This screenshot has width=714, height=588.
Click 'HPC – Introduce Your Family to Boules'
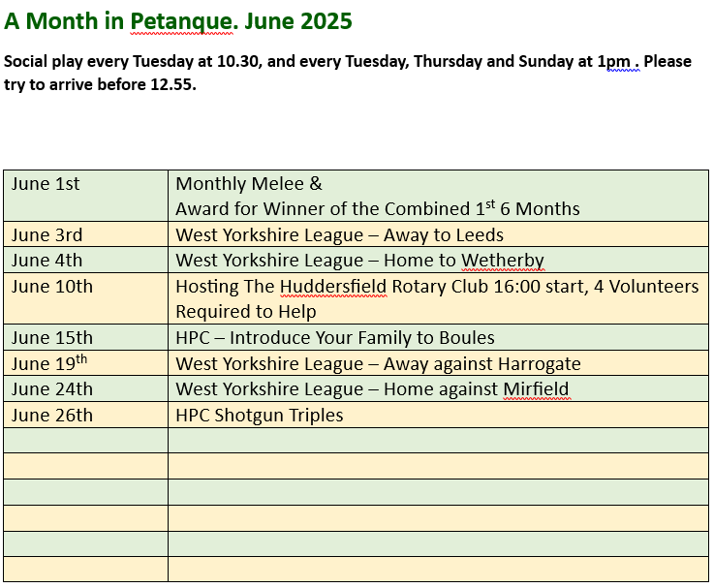334,338
